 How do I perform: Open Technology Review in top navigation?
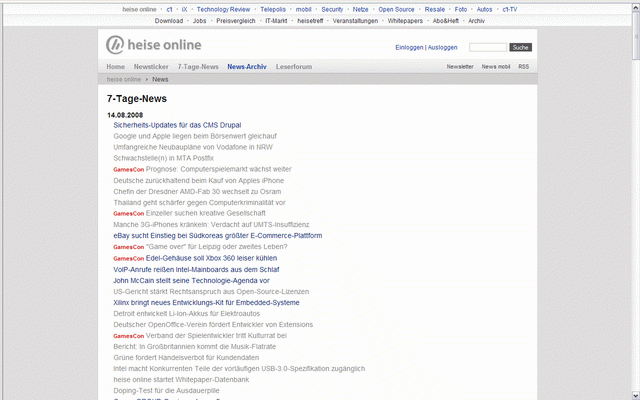coord(223,9)
